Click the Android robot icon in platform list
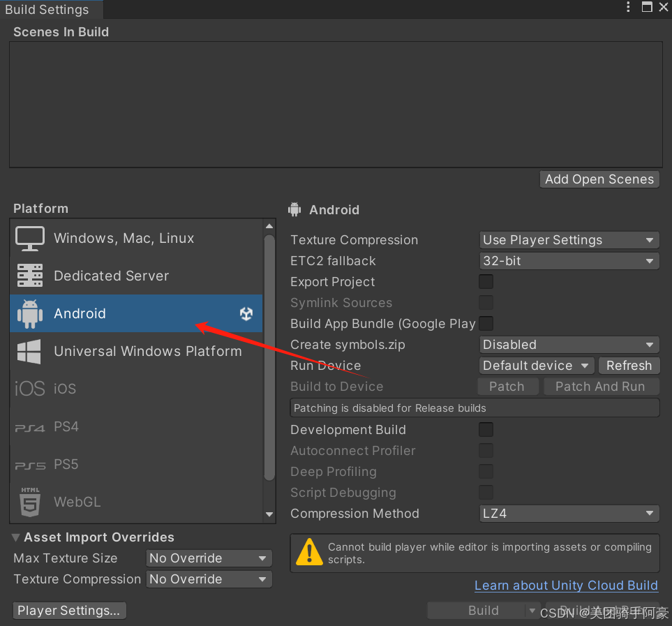Image resolution: width=672 pixels, height=626 pixels. point(29,313)
